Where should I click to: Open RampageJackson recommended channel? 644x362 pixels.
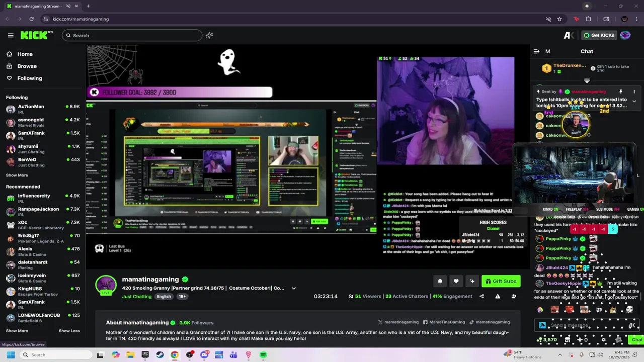click(x=43, y=212)
